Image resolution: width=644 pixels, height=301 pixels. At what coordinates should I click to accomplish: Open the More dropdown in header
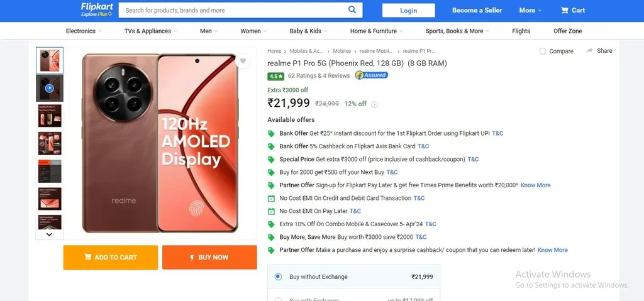pos(530,10)
